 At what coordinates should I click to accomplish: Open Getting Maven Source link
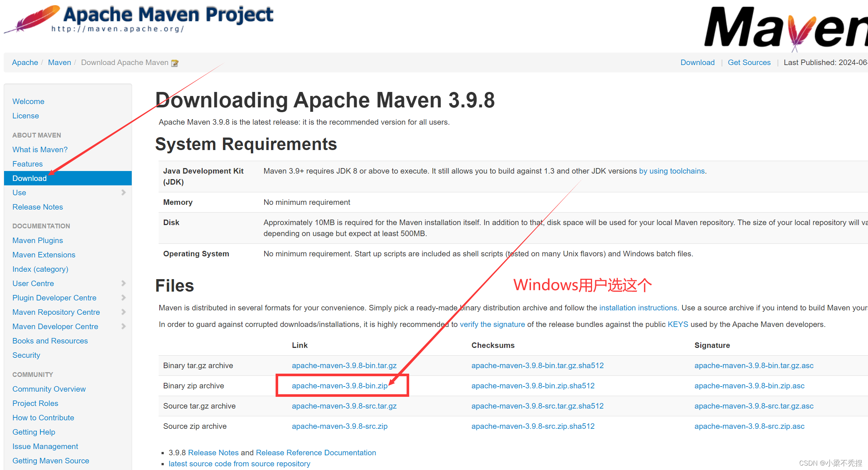(51, 461)
